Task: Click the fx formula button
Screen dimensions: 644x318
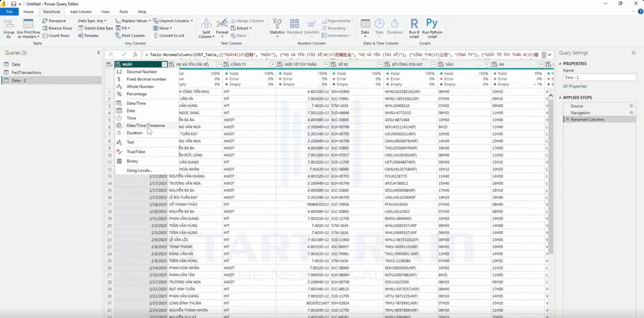Action: click(135, 55)
